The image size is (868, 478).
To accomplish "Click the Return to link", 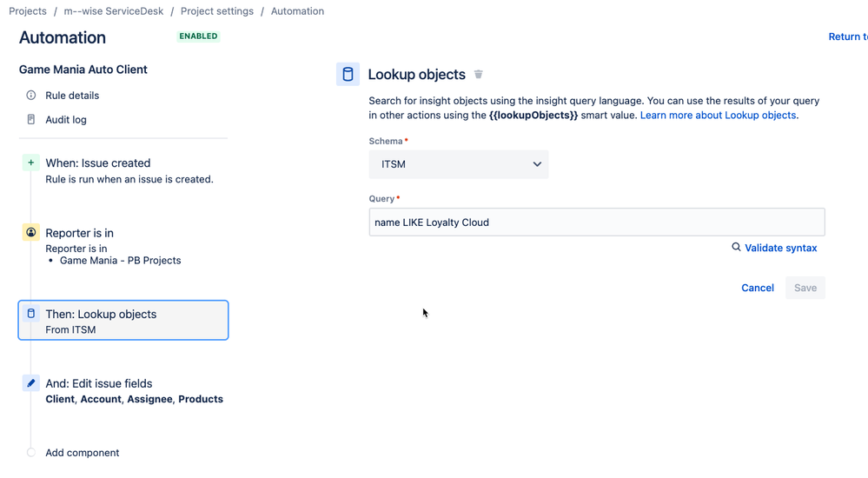I will coord(847,37).
